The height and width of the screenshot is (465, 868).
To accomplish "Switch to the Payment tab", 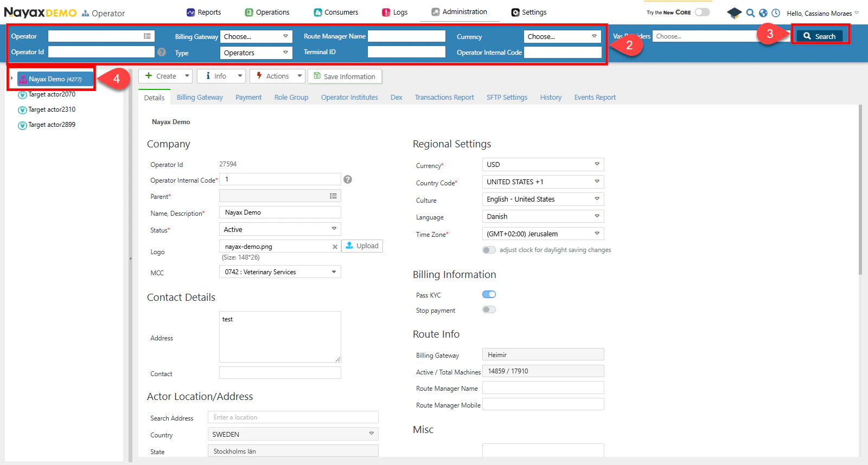I will click(248, 98).
